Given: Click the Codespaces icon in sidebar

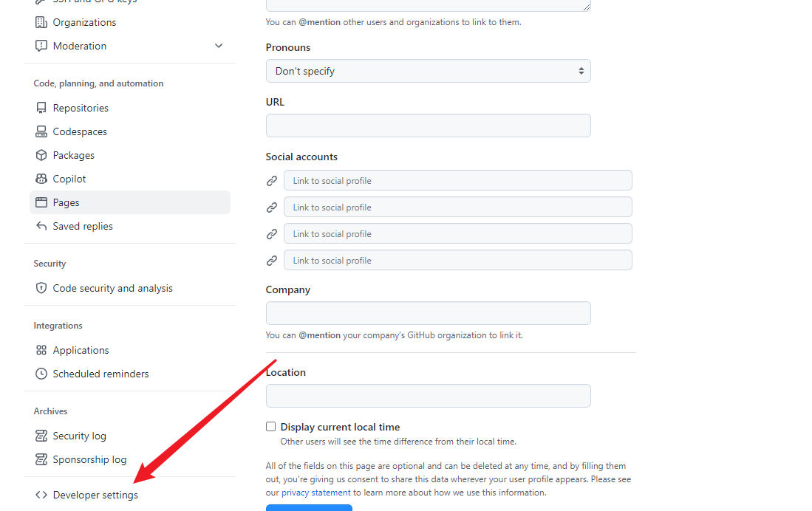Looking at the screenshot, I should tap(41, 131).
